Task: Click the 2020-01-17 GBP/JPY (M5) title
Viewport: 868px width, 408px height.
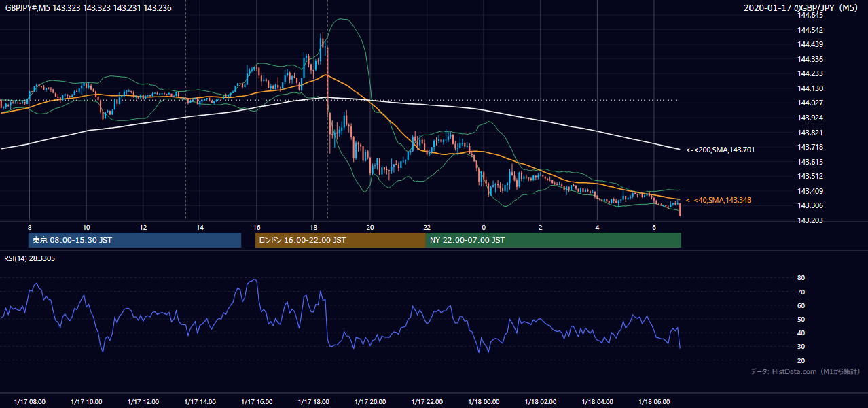Action: tap(801, 8)
